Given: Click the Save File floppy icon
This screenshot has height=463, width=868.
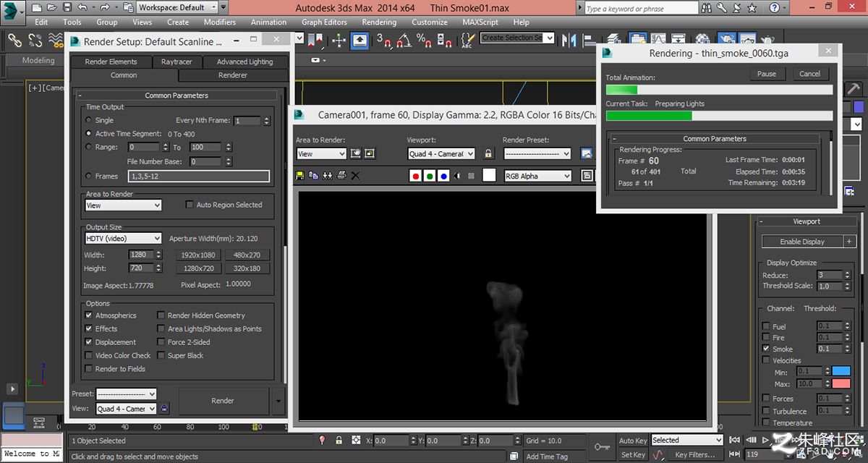Looking at the screenshot, I should pyautogui.click(x=67, y=7).
